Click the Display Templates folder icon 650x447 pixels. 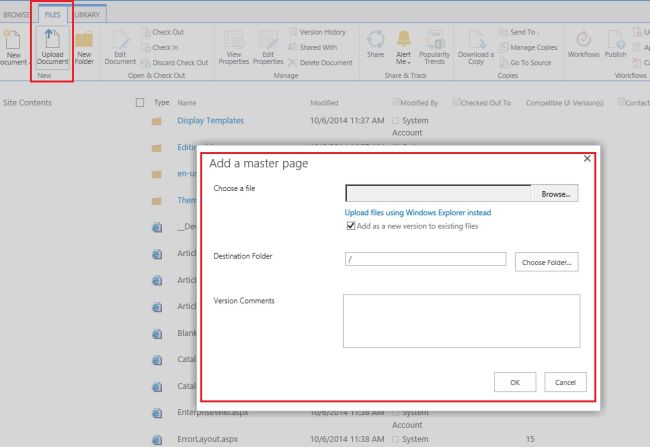click(156, 121)
